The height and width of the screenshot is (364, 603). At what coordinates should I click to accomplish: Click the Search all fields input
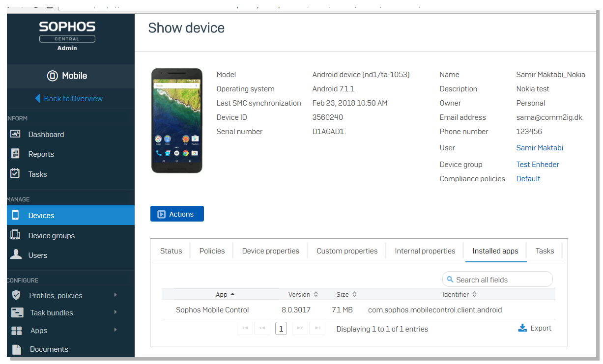[x=497, y=280]
